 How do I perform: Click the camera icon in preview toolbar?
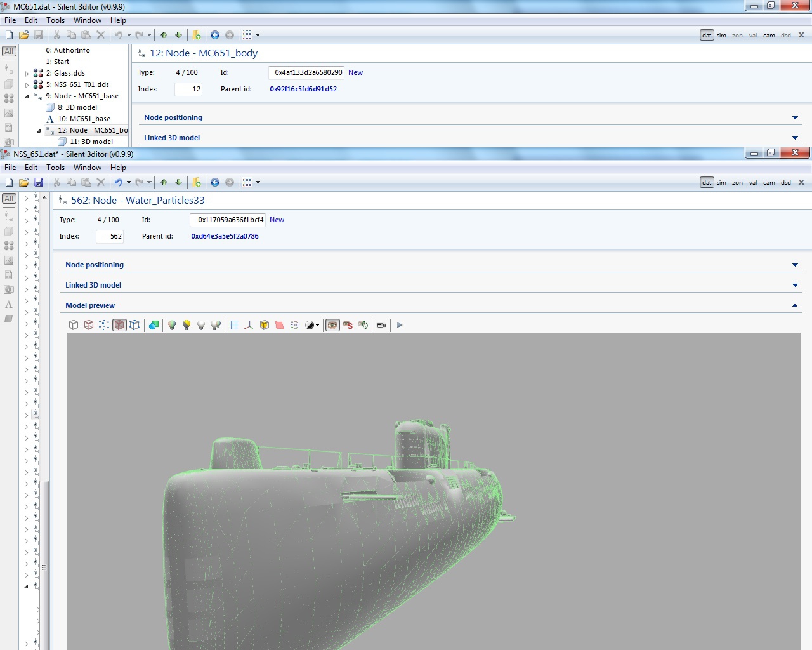[381, 325]
